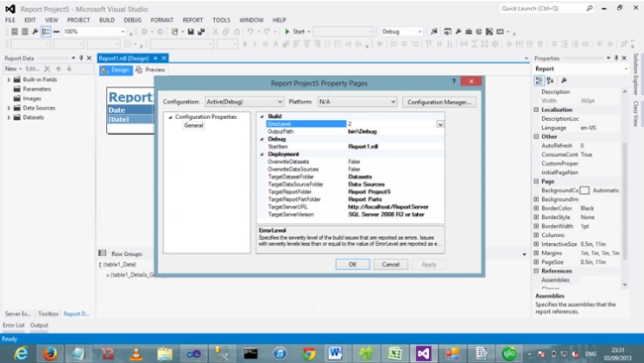Open the ErrorLevel value dropdown arrow
Viewport: 644px width, 363px height.
440,124
